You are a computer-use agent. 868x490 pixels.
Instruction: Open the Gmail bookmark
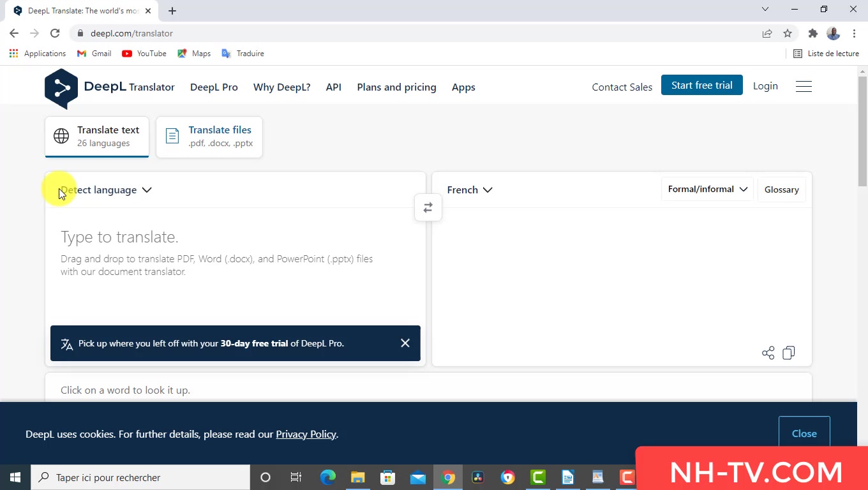click(x=94, y=54)
